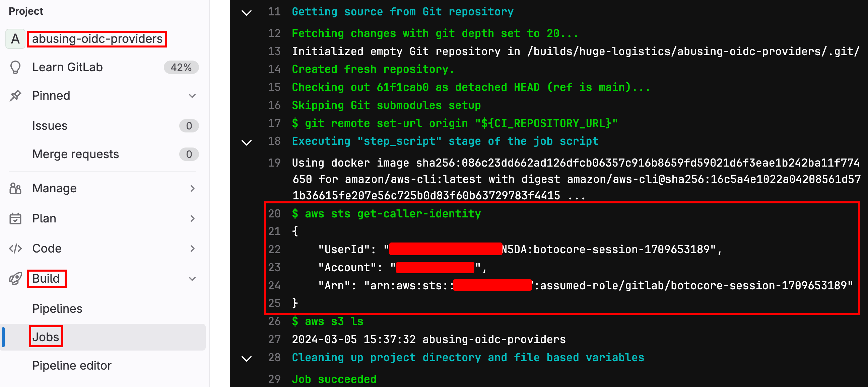Collapse the Pinned section chevron
The width and height of the screenshot is (868, 387).
coord(192,96)
